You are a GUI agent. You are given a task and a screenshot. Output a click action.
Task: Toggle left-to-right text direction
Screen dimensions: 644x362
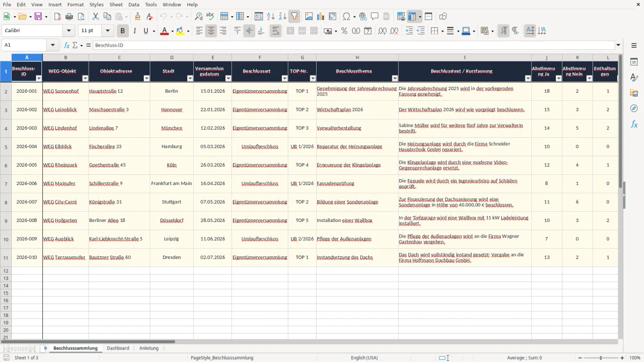pos(503,31)
